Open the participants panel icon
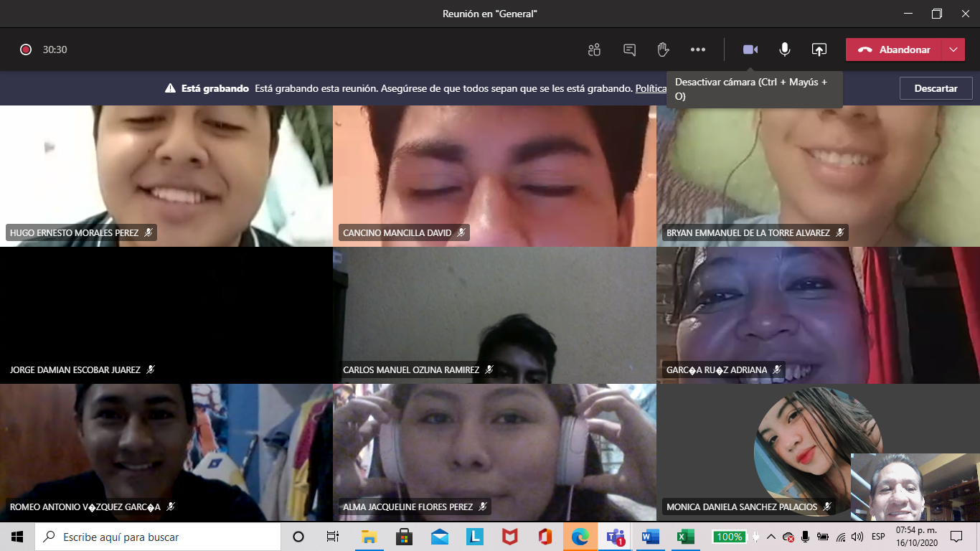 [594, 50]
